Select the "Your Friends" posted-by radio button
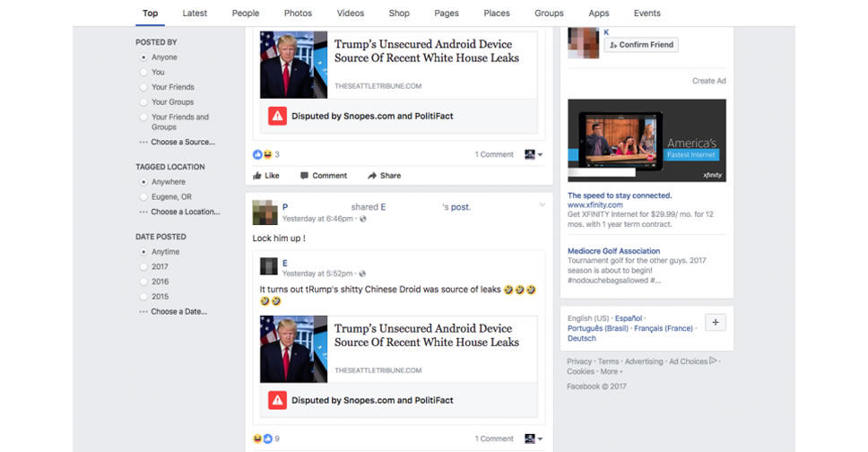Screen dimensions: 868x452 [x=143, y=87]
